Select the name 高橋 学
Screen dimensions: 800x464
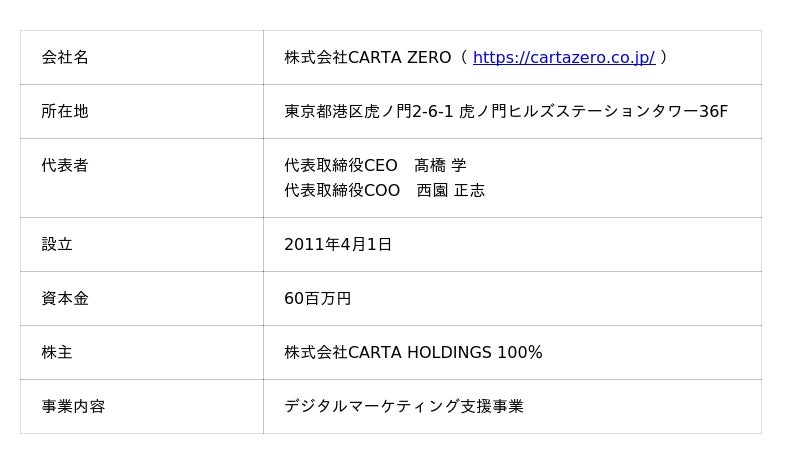[x=440, y=166]
